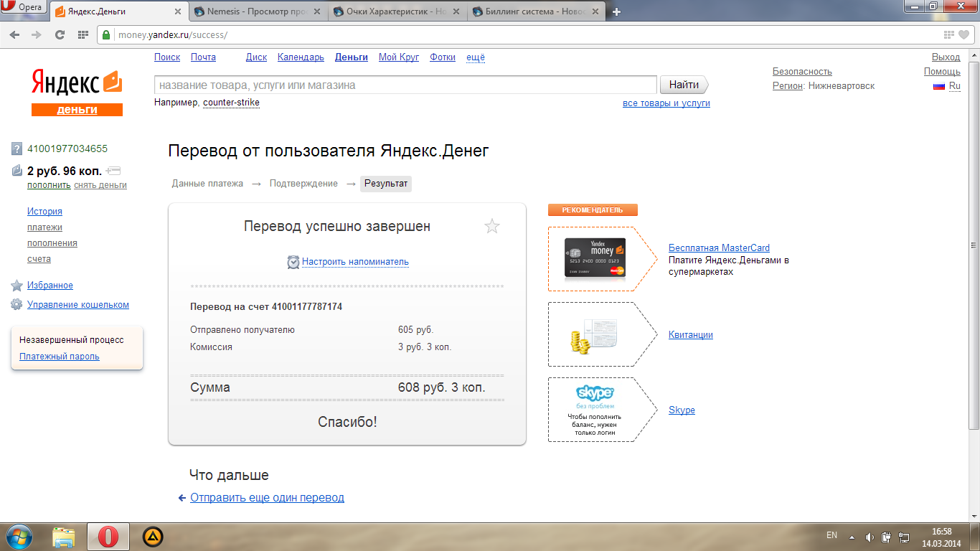Switch to the Очки Характеристик tab
This screenshot has width=980, height=551.
pyautogui.click(x=397, y=11)
